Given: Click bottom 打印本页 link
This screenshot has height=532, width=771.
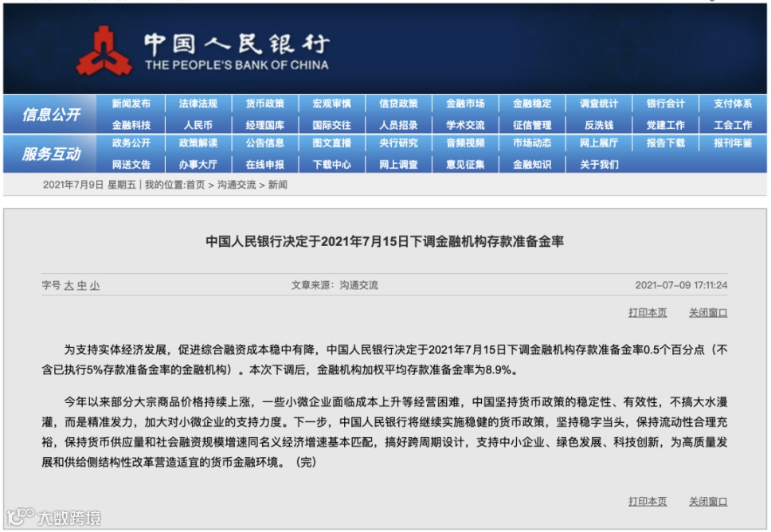Looking at the screenshot, I should coord(648,502).
